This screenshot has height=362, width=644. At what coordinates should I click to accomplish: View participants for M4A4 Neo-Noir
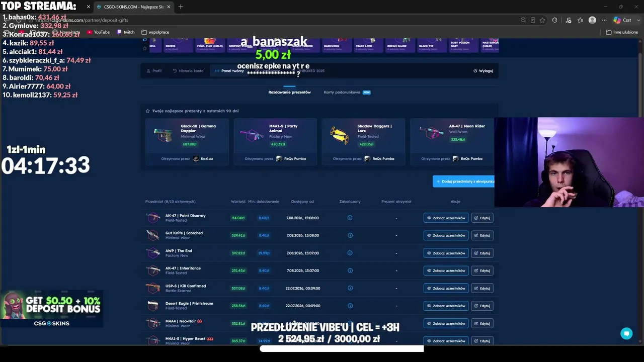(x=446, y=323)
